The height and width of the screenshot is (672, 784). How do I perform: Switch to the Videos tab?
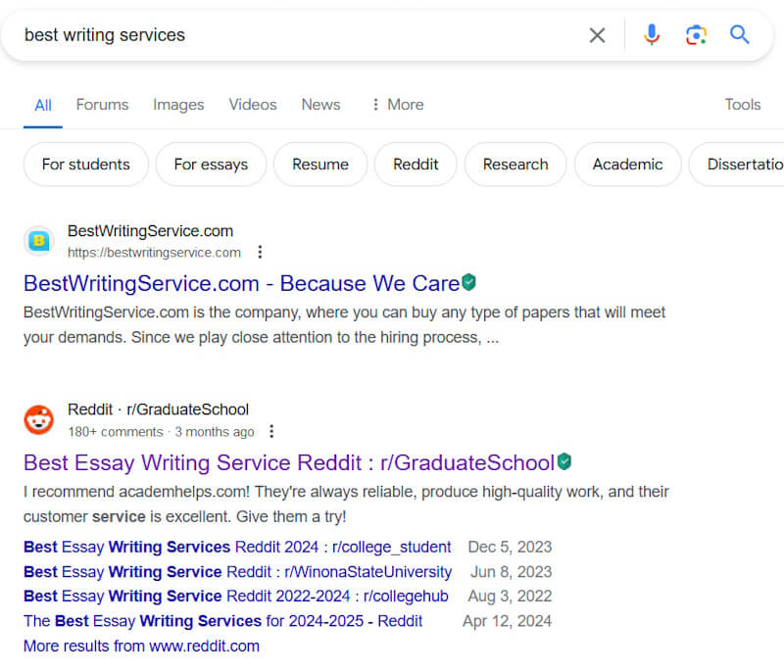tap(253, 105)
